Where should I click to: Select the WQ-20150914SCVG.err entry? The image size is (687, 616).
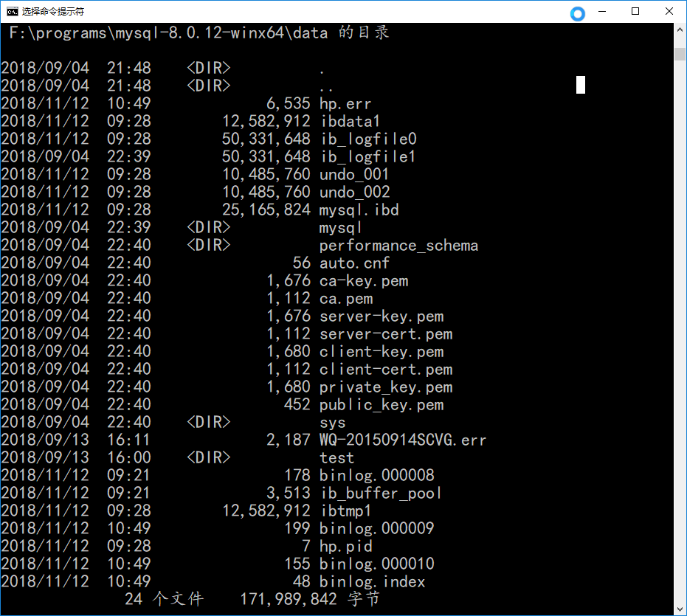click(x=403, y=440)
